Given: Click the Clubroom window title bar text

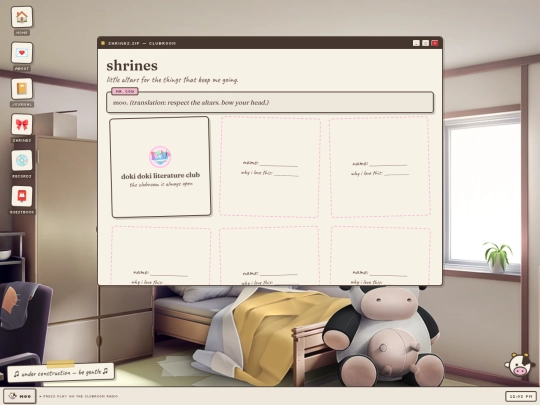Looking at the screenshot, I should coord(142,43).
